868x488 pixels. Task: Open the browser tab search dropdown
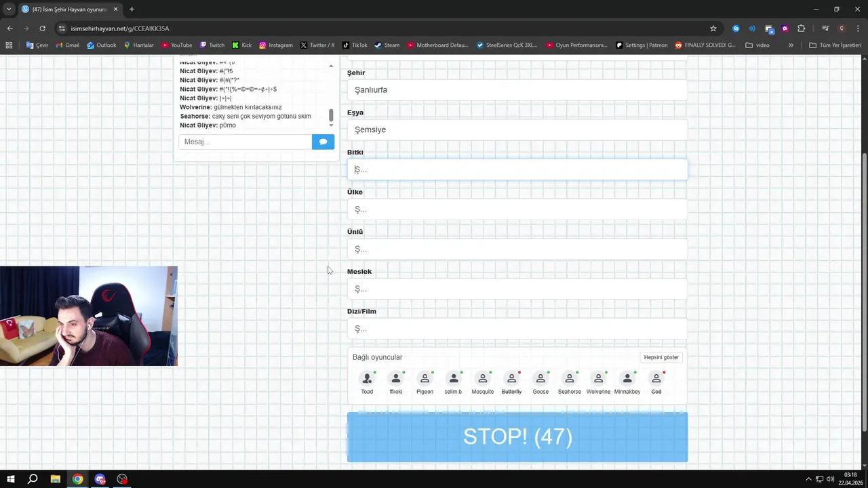click(x=8, y=9)
